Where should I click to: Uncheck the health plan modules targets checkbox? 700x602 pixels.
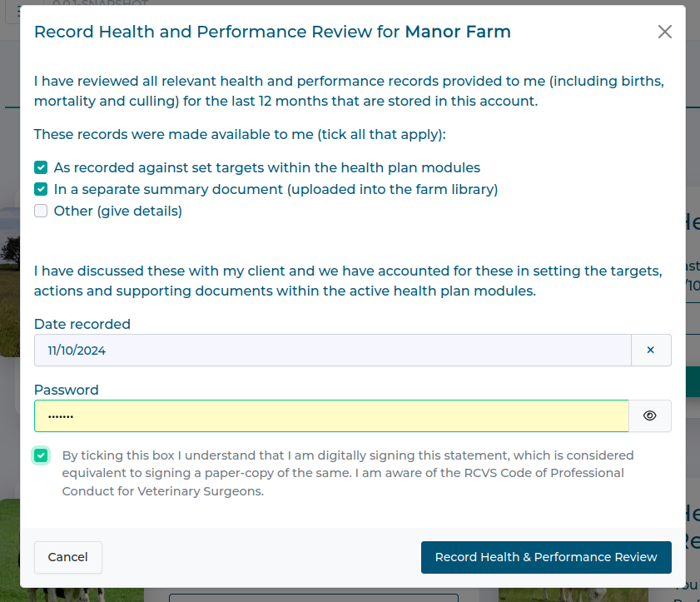pyautogui.click(x=41, y=167)
